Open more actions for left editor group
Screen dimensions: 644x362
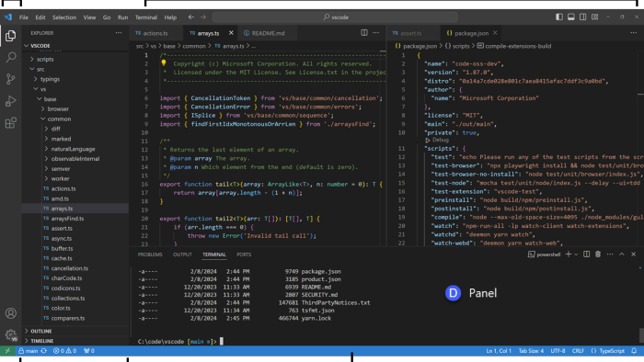coord(375,33)
